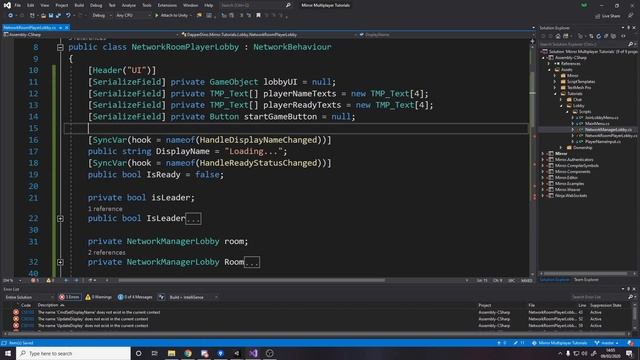Click the Solution Explorer horizontal scrollbar
Screen dimensions: 640x360
pyautogui.click(x=585, y=273)
